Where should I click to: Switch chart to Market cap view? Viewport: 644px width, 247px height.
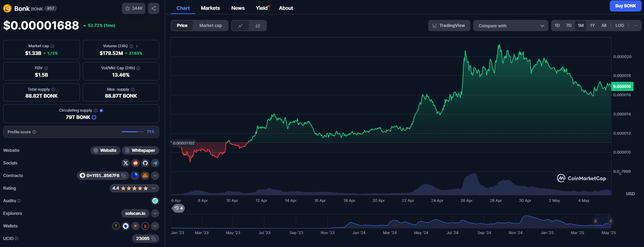[211, 26]
